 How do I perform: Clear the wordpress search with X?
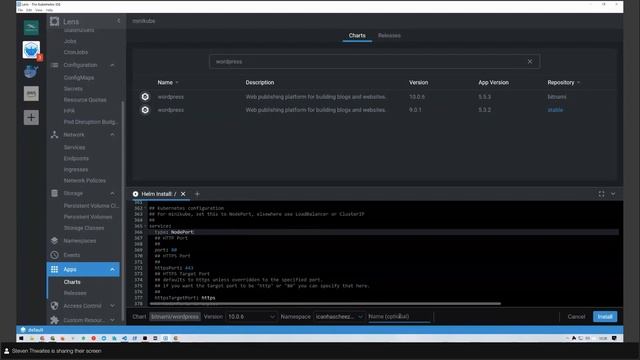[530, 62]
